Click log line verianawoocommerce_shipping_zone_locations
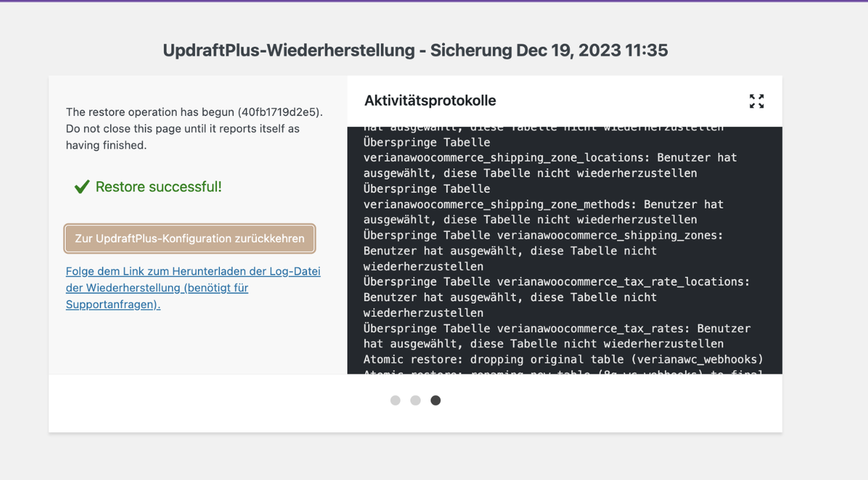The height and width of the screenshot is (480, 868). point(550,158)
